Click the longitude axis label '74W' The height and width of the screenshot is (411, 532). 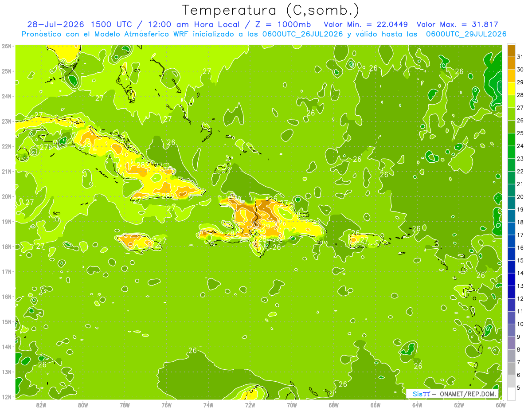[208, 405]
